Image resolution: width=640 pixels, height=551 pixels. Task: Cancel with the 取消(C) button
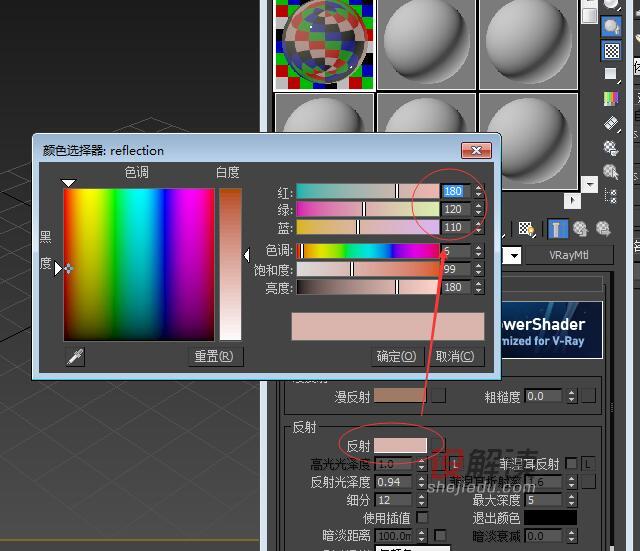(x=456, y=357)
